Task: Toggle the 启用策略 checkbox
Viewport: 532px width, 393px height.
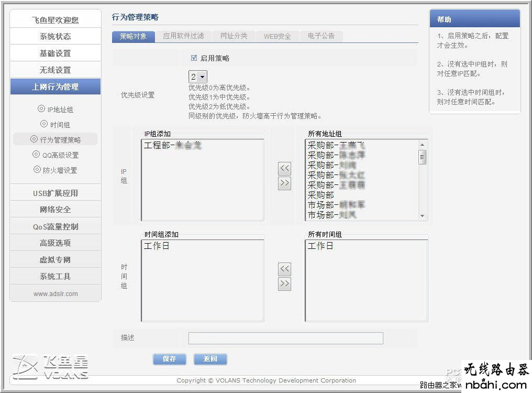Action: tap(194, 58)
